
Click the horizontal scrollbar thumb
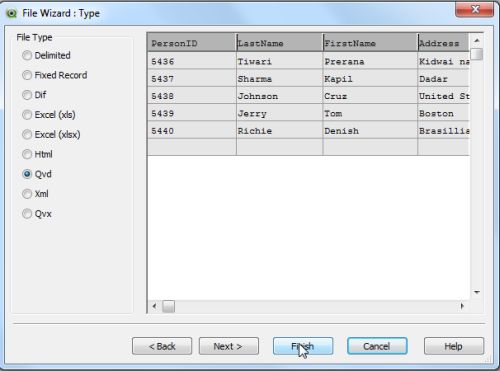(169, 306)
